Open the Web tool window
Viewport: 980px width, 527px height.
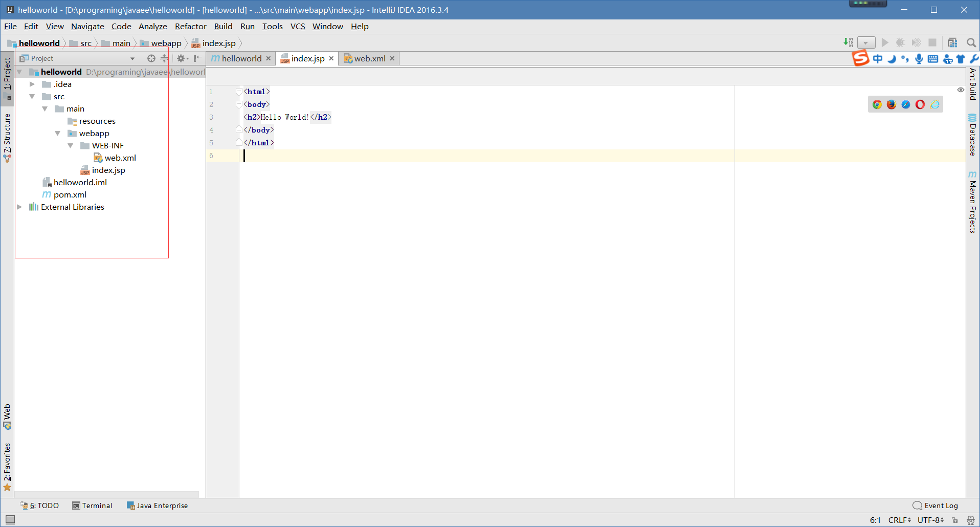pos(7,417)
